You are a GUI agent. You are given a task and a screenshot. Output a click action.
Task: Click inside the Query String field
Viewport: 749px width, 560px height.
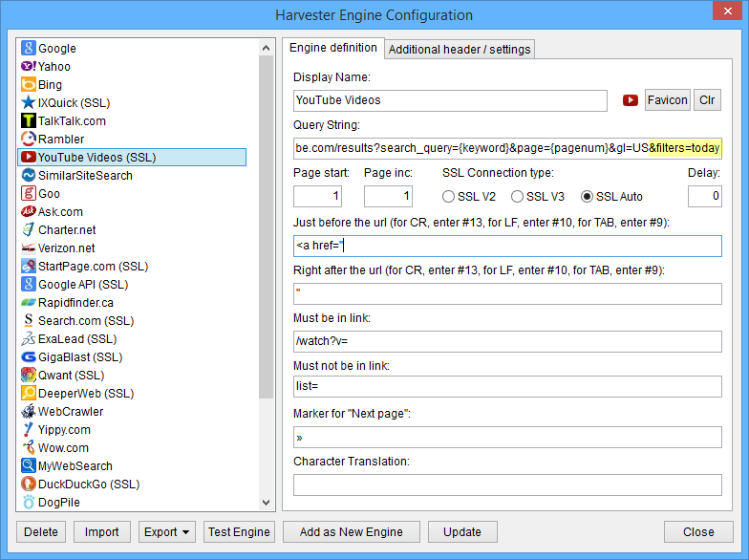click(x=507, y=148)
